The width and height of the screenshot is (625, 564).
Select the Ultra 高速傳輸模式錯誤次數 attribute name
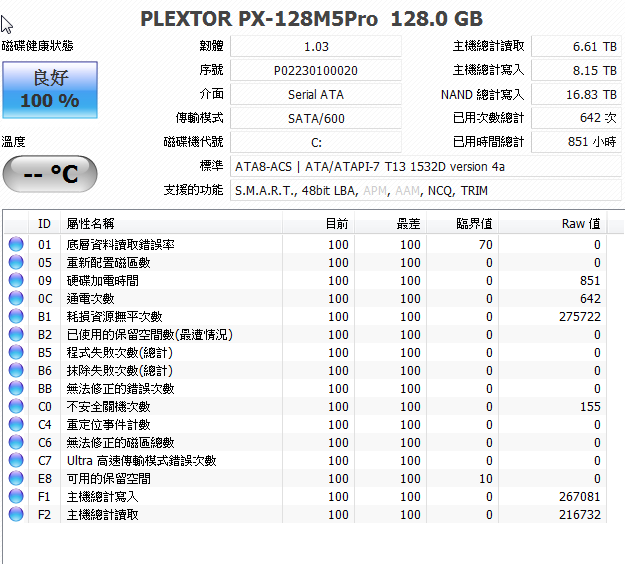142,460
